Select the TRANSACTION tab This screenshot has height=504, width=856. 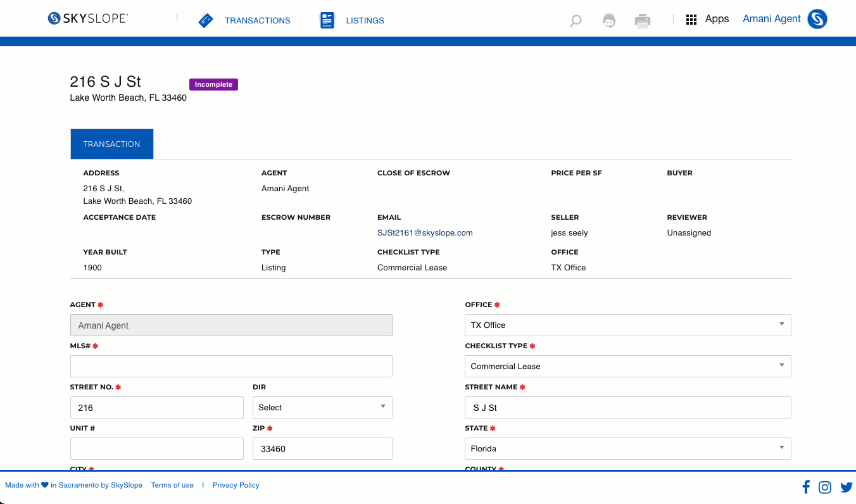pos(111,144)
